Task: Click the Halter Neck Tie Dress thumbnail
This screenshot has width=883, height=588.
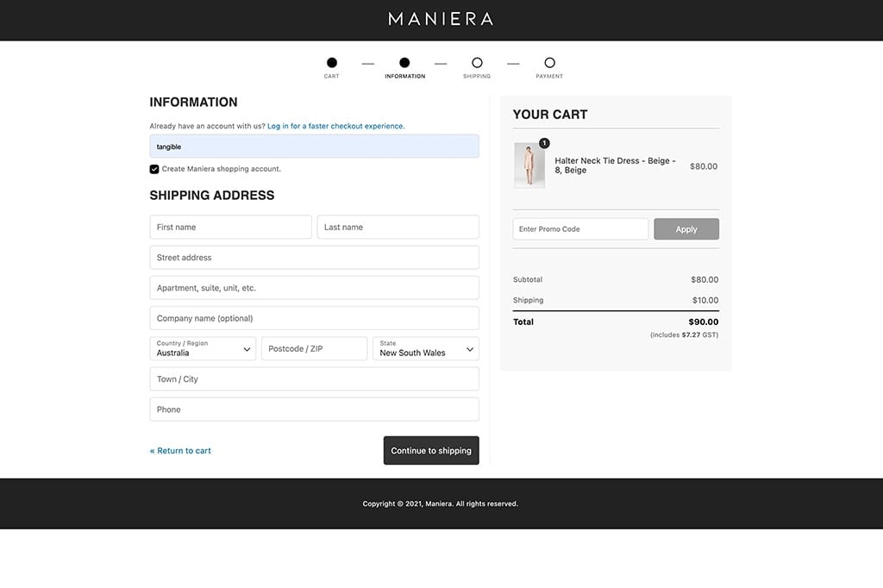Action: point(529,165)
